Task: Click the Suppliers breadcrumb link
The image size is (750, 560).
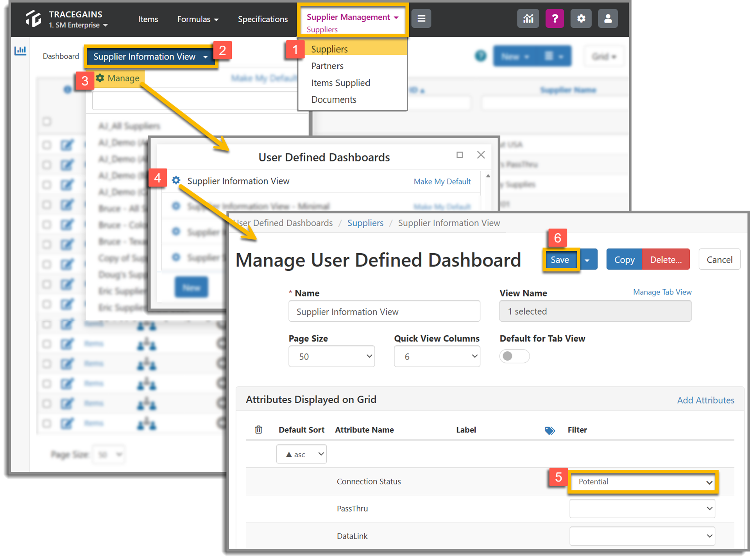Action: pyautogui.click(x=365, y=223)
